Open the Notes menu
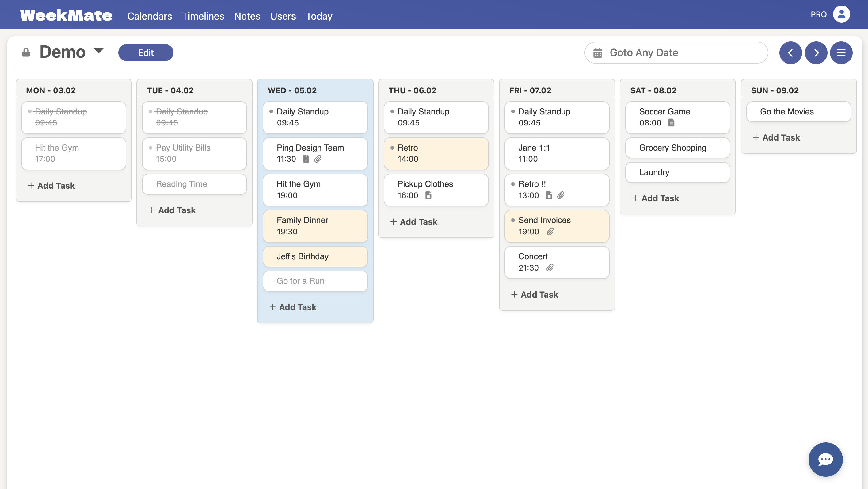The image size is (868, 489). click(247, 16)
